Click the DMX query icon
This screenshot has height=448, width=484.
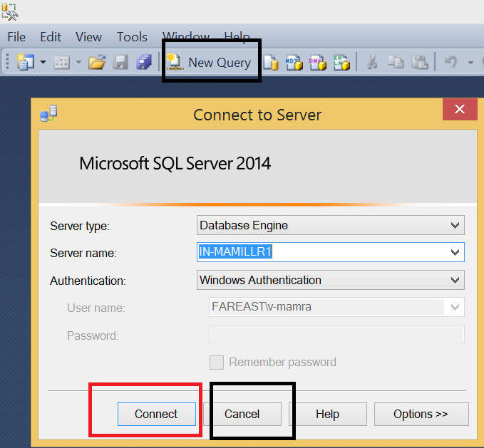(x=318, y=62)
